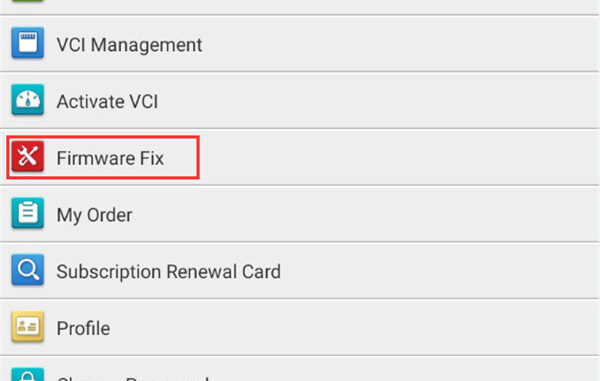
Task: Tap empty space in Activate VCI row
Action: [383, 100]
